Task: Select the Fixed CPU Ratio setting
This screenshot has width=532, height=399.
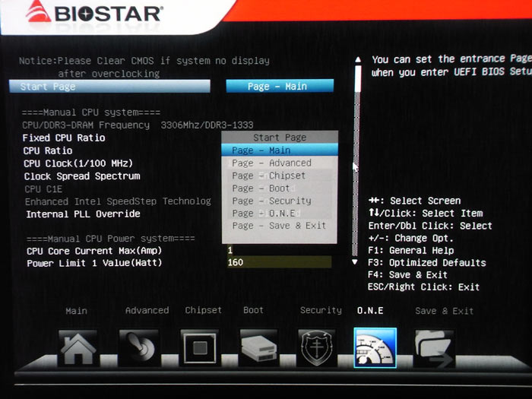Action: coord(64,138)
